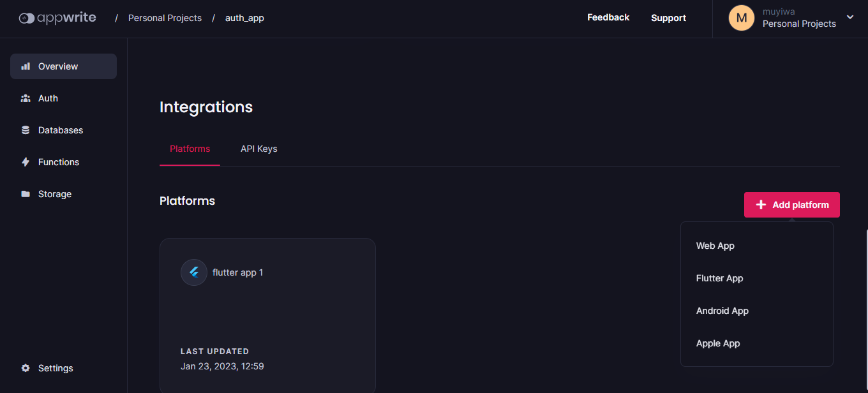Collapse the Add platform dropdown
Image resolution: width=868 pixels, height=393 pixels.
[792, 205]
